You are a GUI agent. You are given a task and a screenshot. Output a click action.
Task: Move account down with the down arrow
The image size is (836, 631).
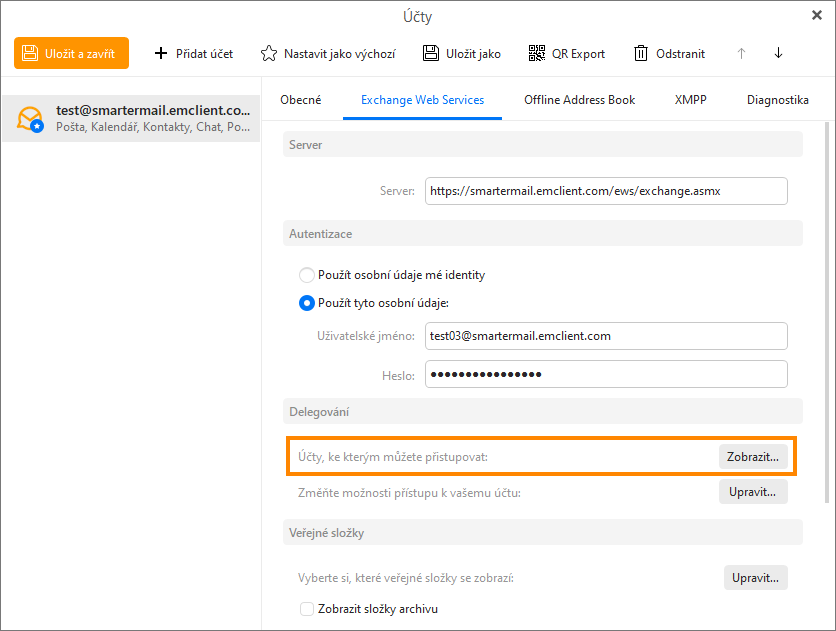778,53
